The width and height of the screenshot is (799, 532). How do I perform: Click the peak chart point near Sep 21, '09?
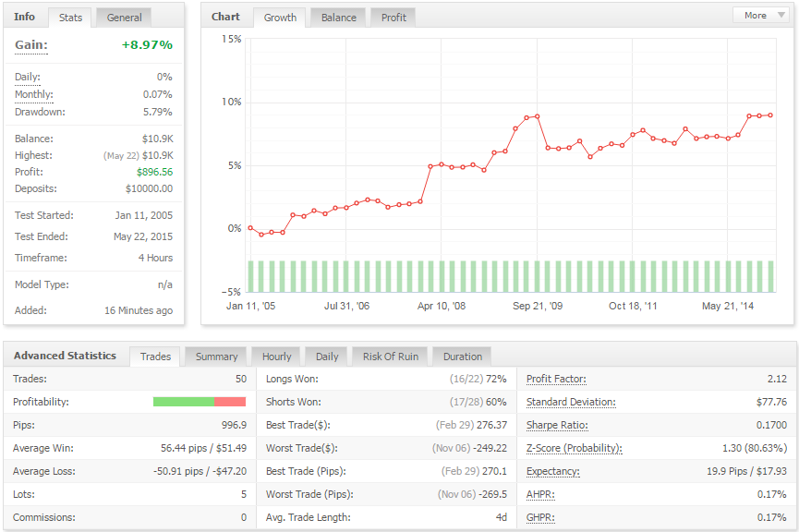(537, 116)
